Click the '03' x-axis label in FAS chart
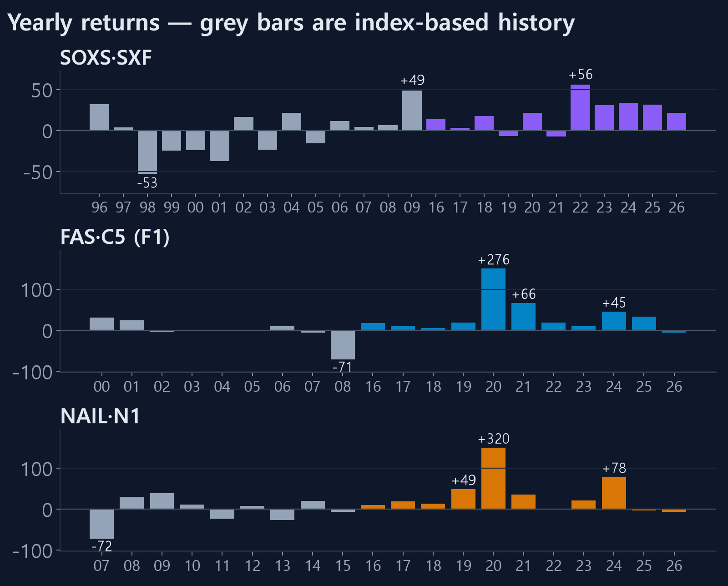The width and height of the screenshot is (728, 586). pyautogui.click(x=192, y=387)
